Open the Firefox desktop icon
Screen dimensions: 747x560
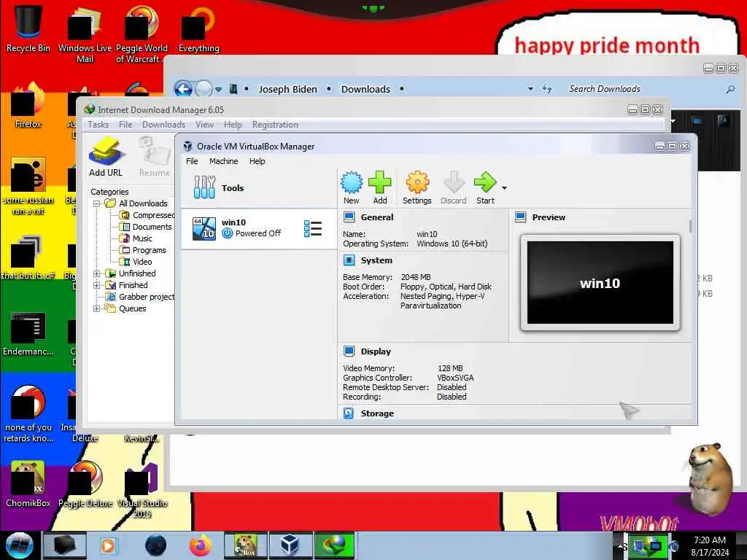28,106
